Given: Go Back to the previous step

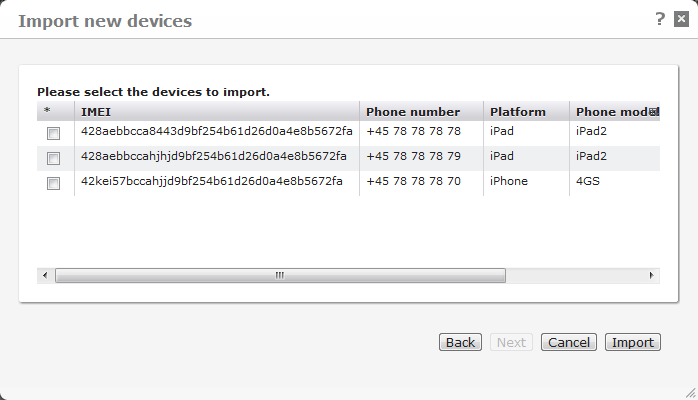Looking at the screenshot, I should coord(460,342).
